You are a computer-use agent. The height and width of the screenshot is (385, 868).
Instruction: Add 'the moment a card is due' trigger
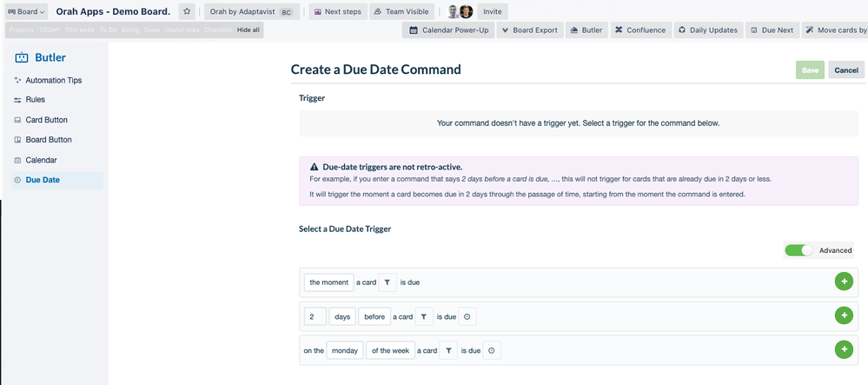point(844,282)
